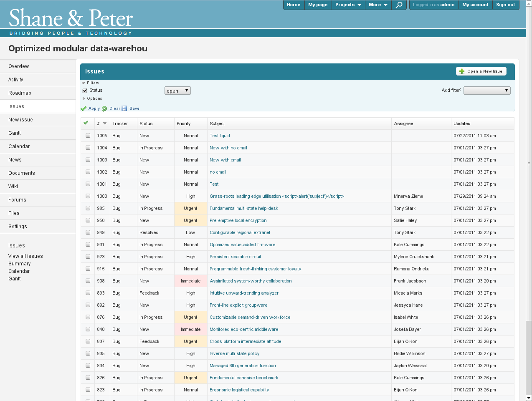Go to Home in top menu

[x=294, y=5]
